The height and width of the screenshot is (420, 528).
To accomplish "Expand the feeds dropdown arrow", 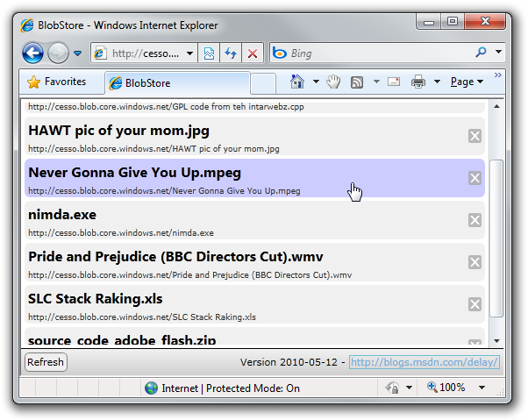I will click(x=376, y=82).
